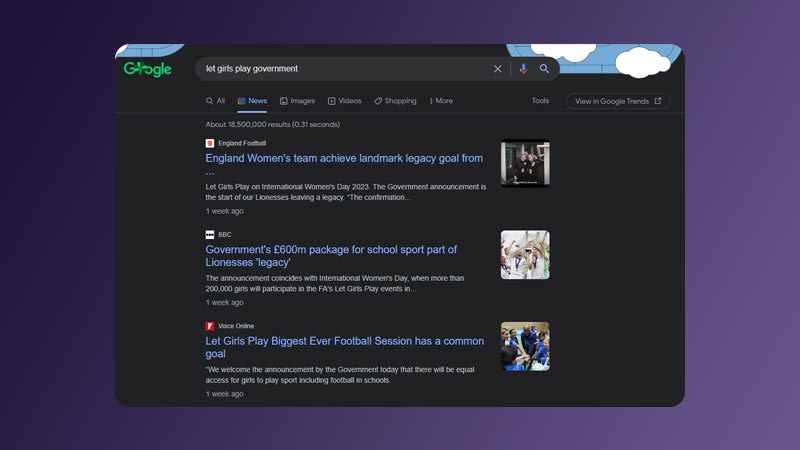Screen dimensions: 800x450
Task: Click snippet starting 'We welcome the announcement'
Action: pos(340,374)
